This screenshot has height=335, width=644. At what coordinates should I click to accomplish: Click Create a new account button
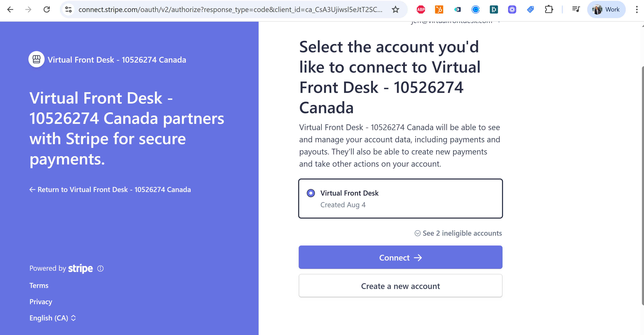[400, 286]
